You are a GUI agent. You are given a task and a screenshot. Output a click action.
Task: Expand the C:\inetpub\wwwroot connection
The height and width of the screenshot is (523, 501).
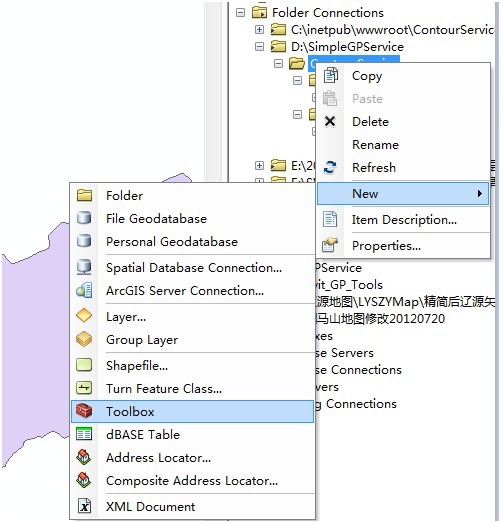pyautogui.click(x=259, y=30)
